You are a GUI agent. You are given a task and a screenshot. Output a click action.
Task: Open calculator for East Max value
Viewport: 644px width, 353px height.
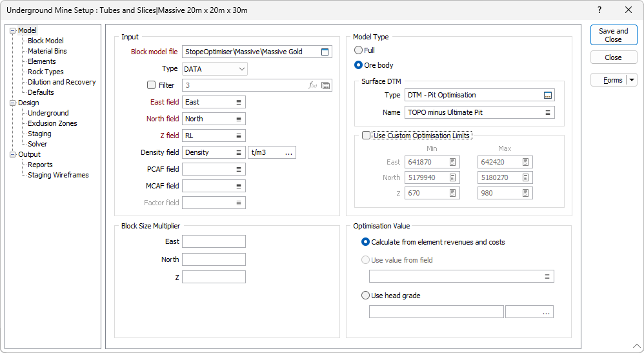(x=525, y=162)
